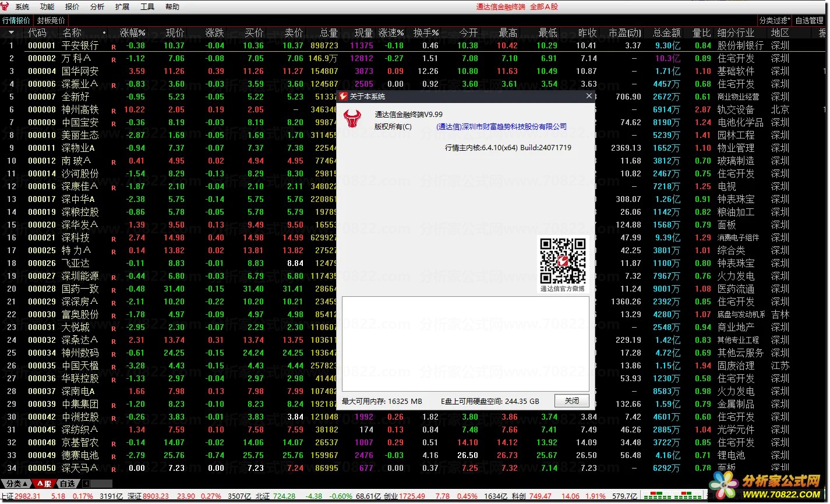Click the R marker in 深振业A row

point(114,84)
